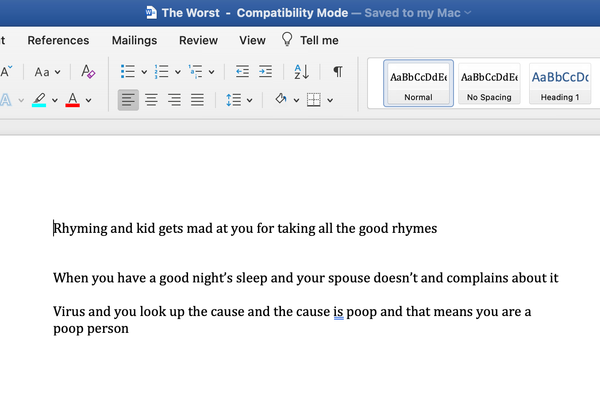Apply the text highlight color
This screenshot has height=409, width=600.
38,99
